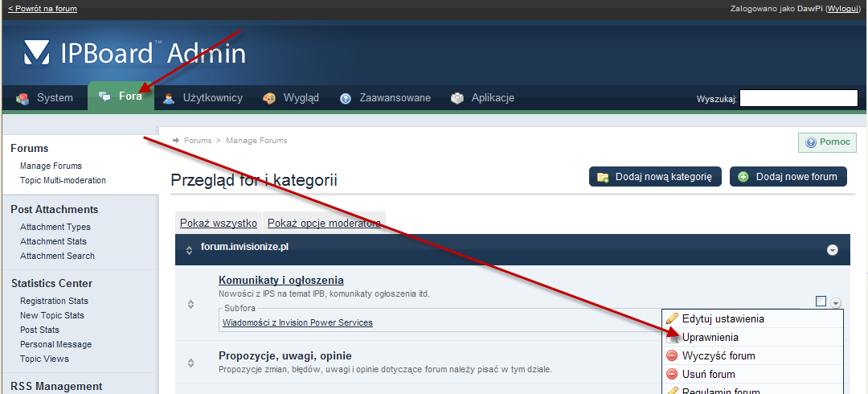Click reorder arrows on forum.invisionize.pl category
Viewport: 868px width, 394px height.
tap(190, 251)
